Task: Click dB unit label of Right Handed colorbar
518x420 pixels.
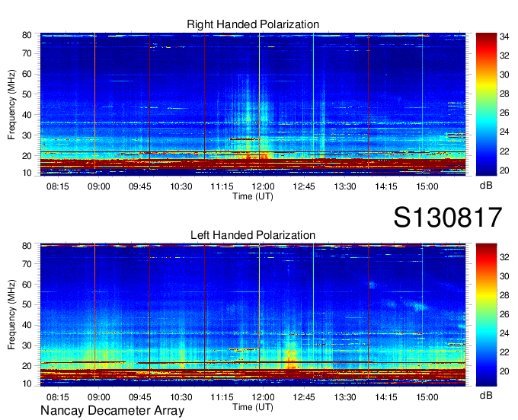Action: tap(486, 186)
